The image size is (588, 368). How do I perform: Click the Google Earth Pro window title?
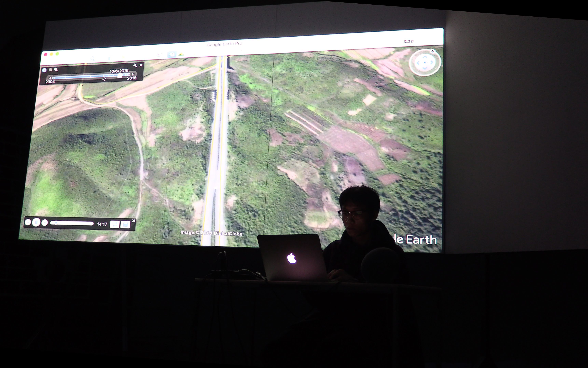pos(224,44)
